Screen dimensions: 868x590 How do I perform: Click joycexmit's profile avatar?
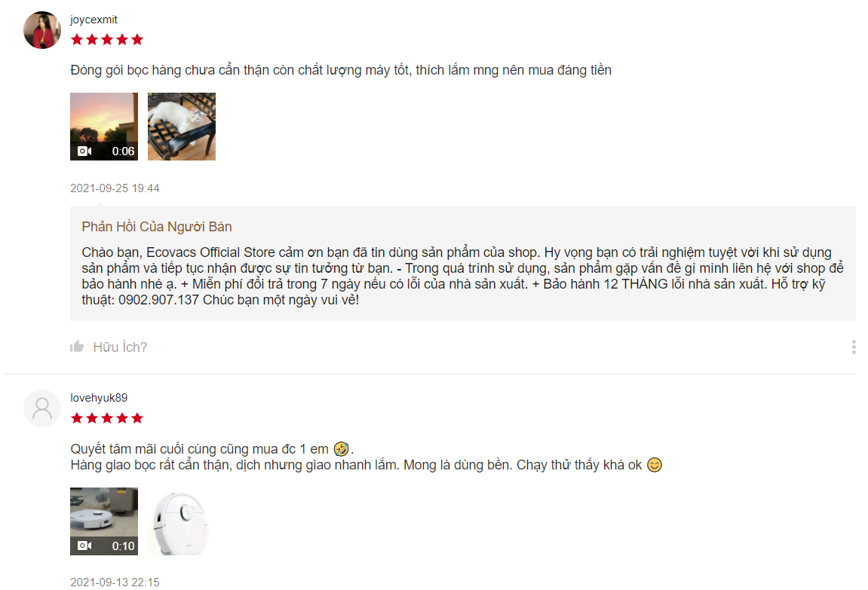pos(42,30)
